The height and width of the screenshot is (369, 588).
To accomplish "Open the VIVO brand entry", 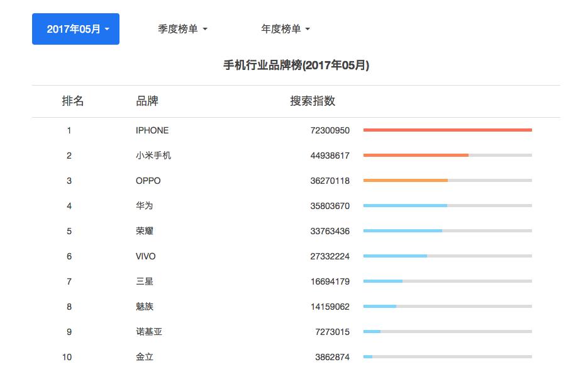I will 146,256.
